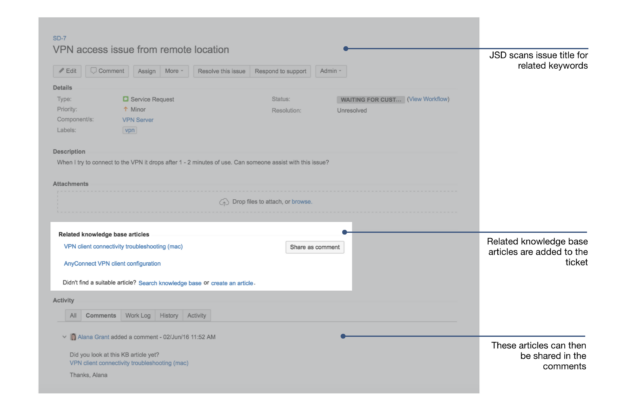Click Respond to support button
The width and height of the screenshot is (625, 405).
pyautogui.click(x=280, y=71)
